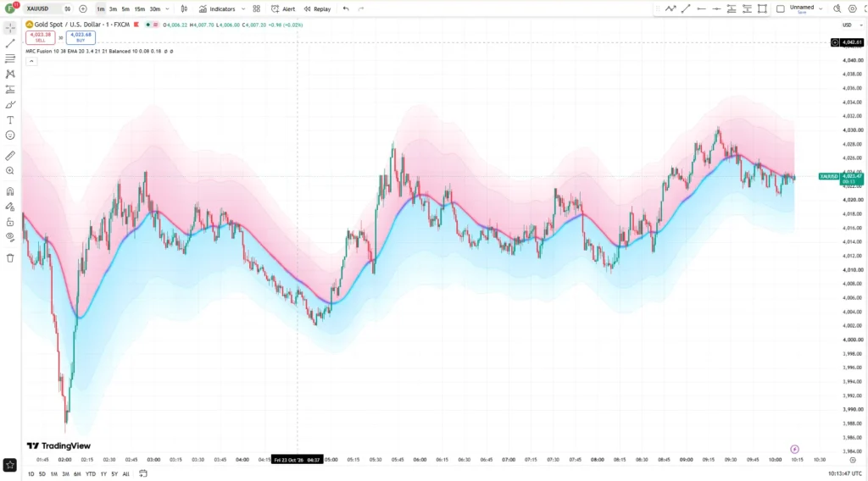Select the 1m timeframe

pos(100,8)
